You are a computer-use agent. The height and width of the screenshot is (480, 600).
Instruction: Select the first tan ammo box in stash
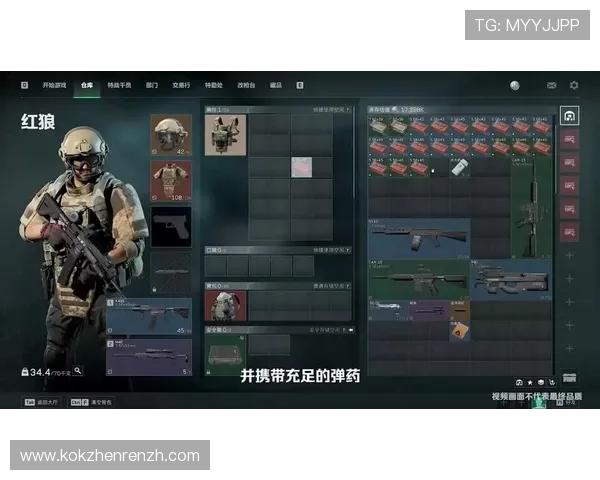(x=378, y=126)
